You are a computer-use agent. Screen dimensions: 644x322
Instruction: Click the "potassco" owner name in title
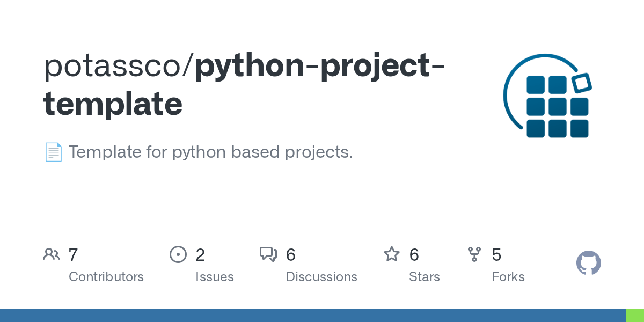click(x=115, y=65)
